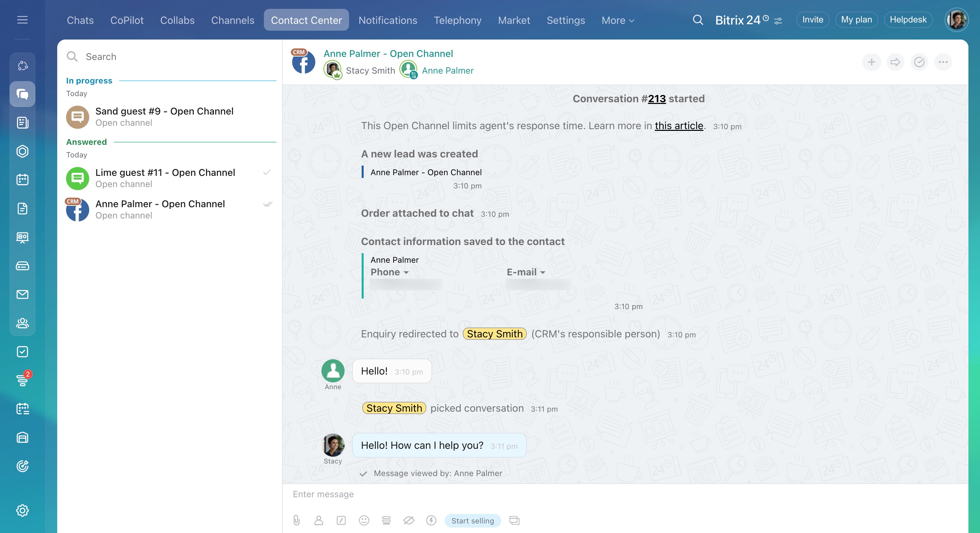Image resolution: width=980 pixels, height=533 pixels.
Task: Open the Messenger chats sidebar icon
Action: click(22, 94)
